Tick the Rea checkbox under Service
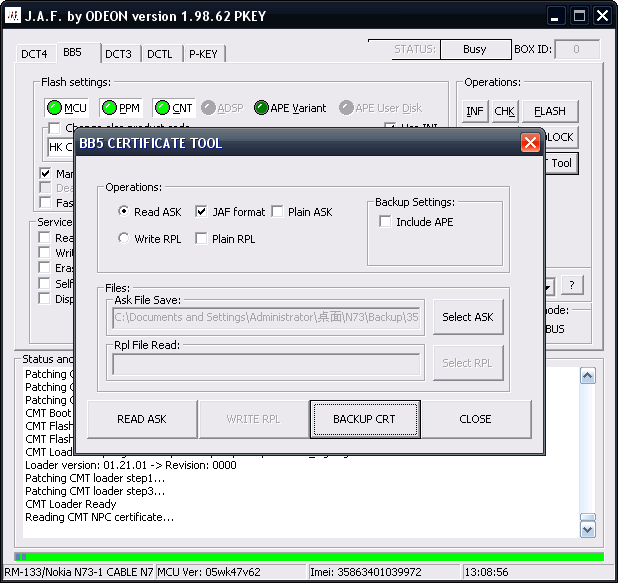This screenshot has height=583, width=618. 44,237
